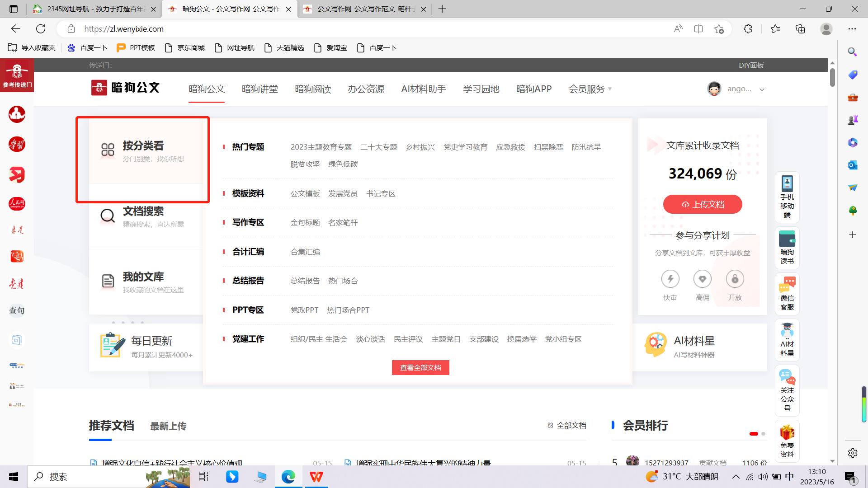Open the 办公资源 navigation tab
868x488 pixels.
point(366,89)
